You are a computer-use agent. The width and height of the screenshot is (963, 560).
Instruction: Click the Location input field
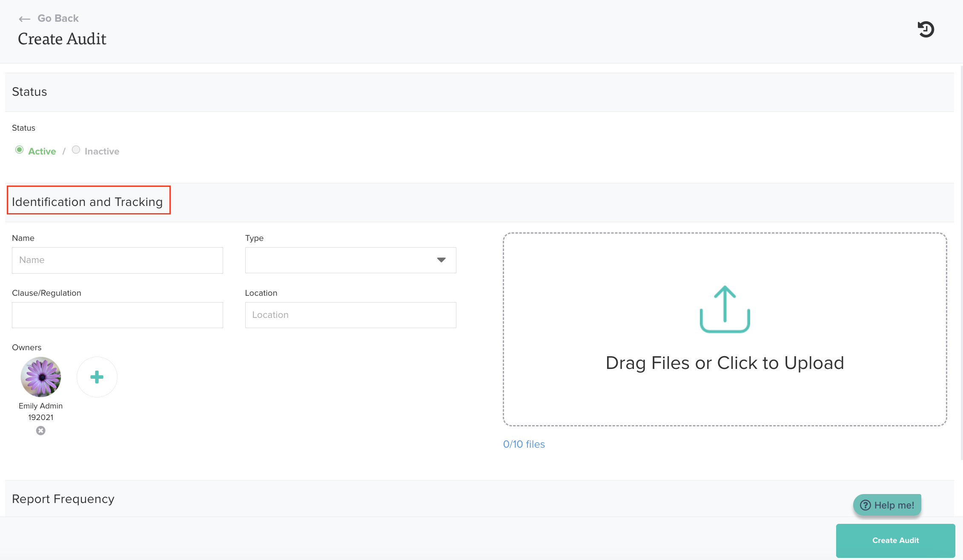(x=350, y=315)
